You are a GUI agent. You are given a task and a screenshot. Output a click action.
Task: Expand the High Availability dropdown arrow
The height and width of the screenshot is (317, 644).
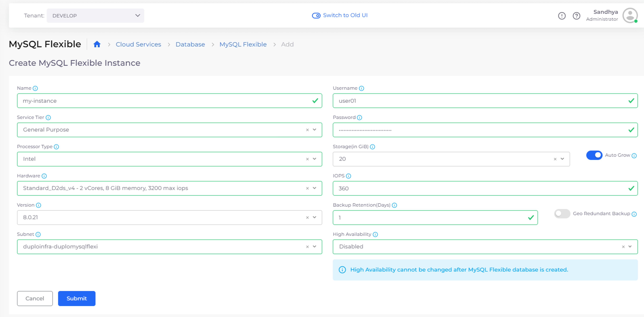point(630,246)
